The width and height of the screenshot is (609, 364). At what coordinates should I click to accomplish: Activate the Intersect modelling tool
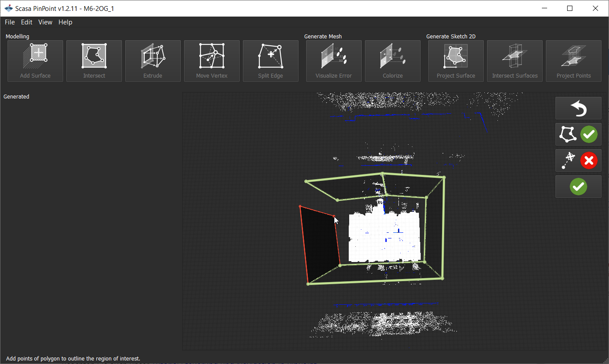[x=94, y=61]
